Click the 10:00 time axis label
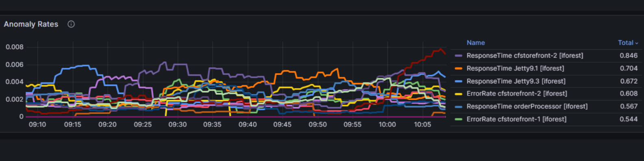Viewport: 644px width, 161px height. (387, 125)
